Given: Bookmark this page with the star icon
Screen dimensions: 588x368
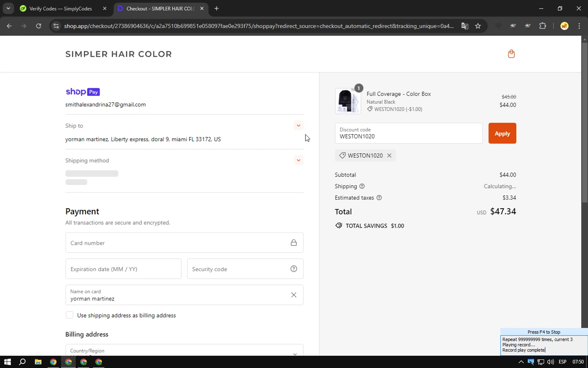Looking at the screenshot, I should tap(478, 26).
